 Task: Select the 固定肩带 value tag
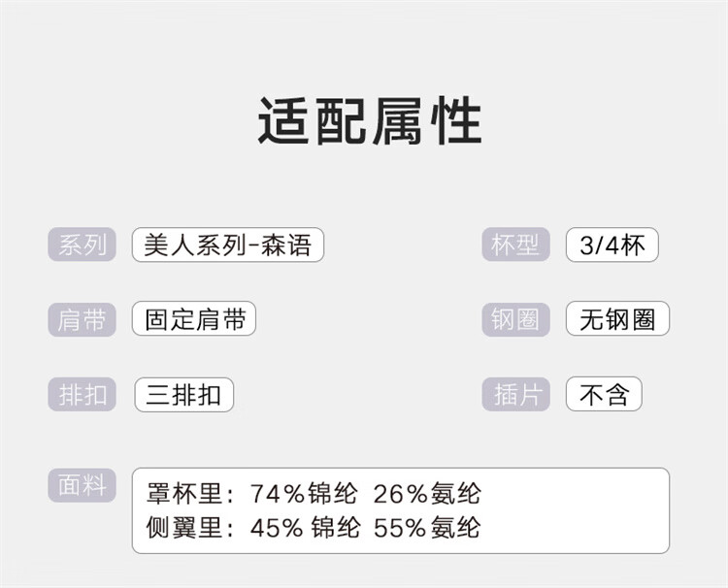tap(194, 319)
